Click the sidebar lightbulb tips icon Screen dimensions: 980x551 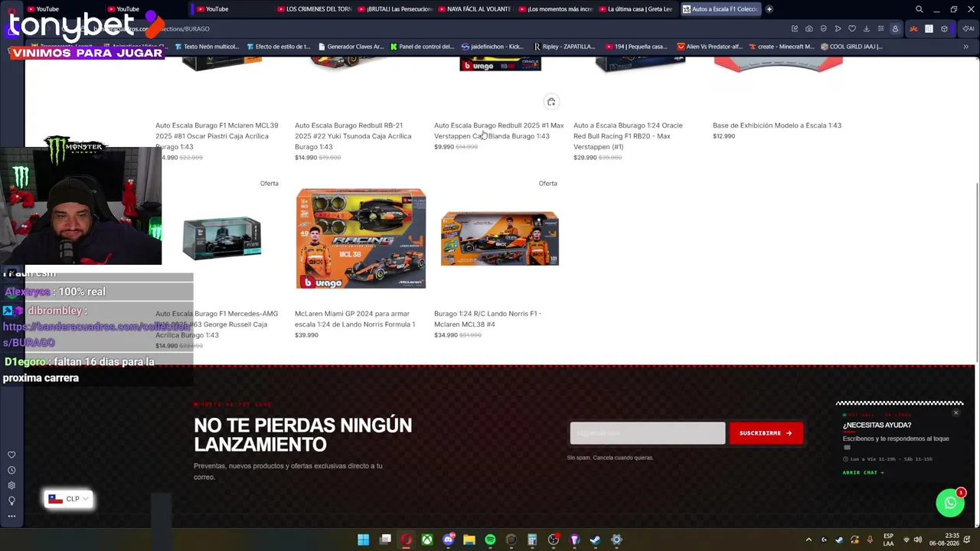click(x=11, y=500)
